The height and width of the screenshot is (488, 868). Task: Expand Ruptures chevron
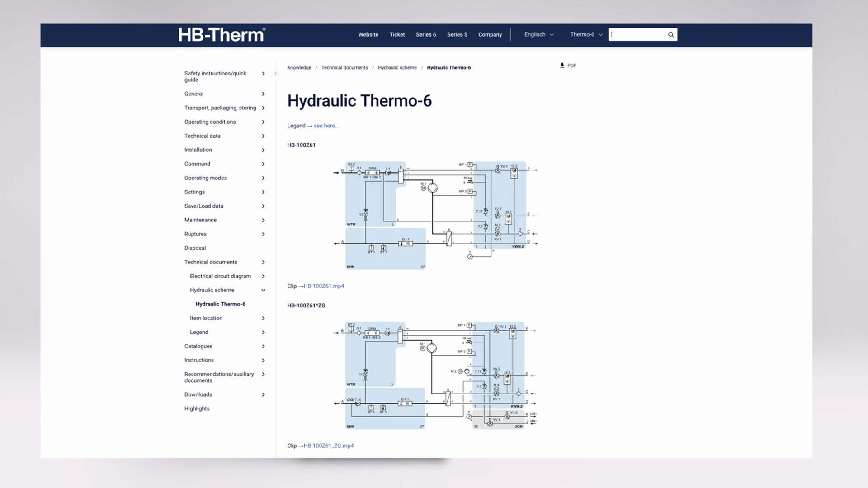[263, 234]
